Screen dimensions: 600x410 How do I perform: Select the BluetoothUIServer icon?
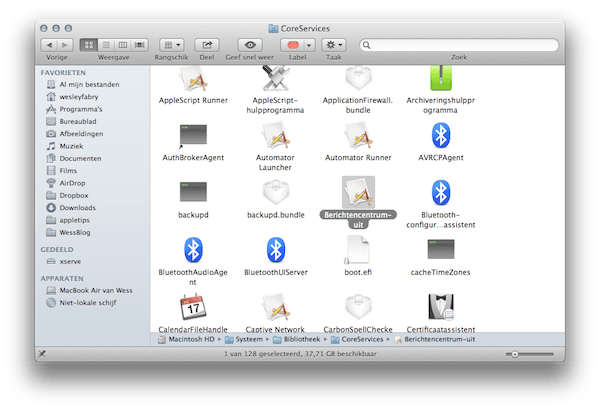click(276, 250)
